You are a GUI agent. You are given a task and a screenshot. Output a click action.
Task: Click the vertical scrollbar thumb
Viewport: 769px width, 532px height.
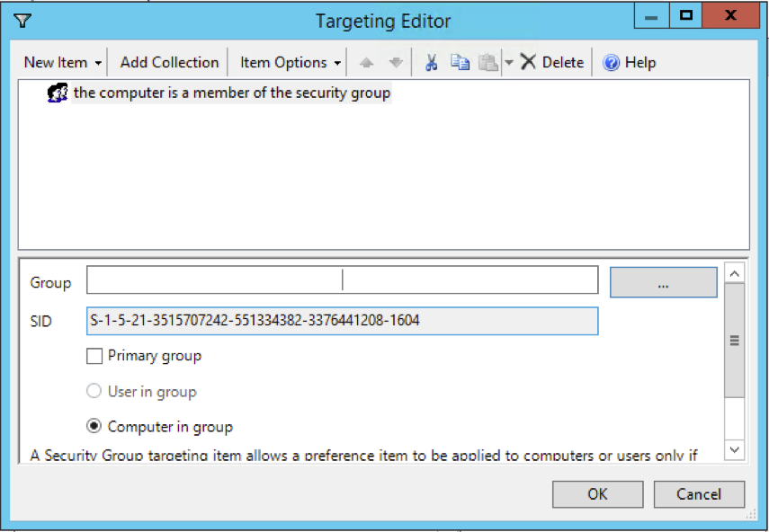(x=734, y=341)
